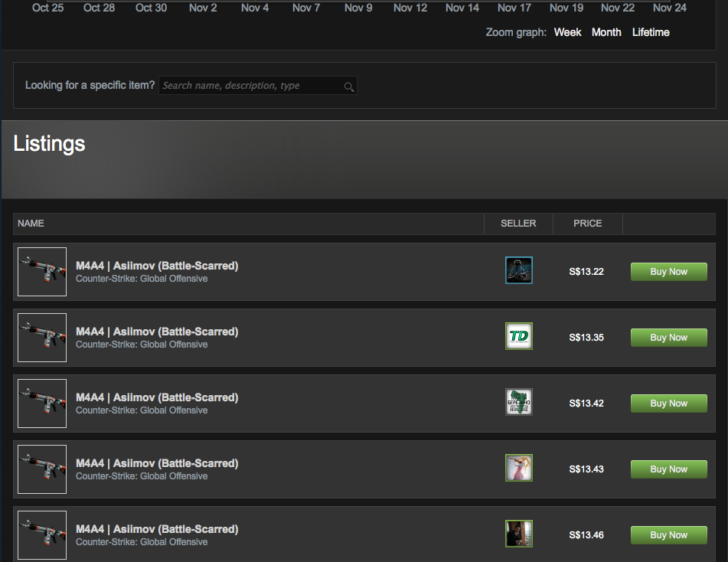
Task: Zoom graph to Week
Action: click(x=567, y=32)
